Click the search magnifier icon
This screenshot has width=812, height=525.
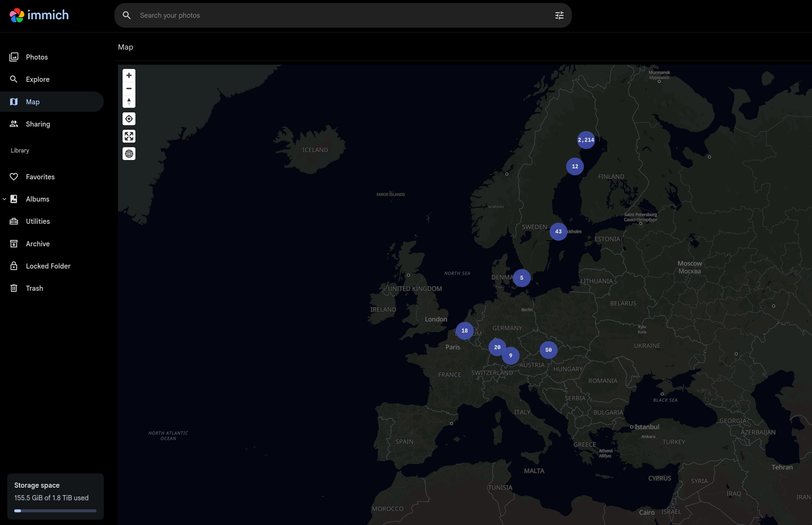click(126, 15)
